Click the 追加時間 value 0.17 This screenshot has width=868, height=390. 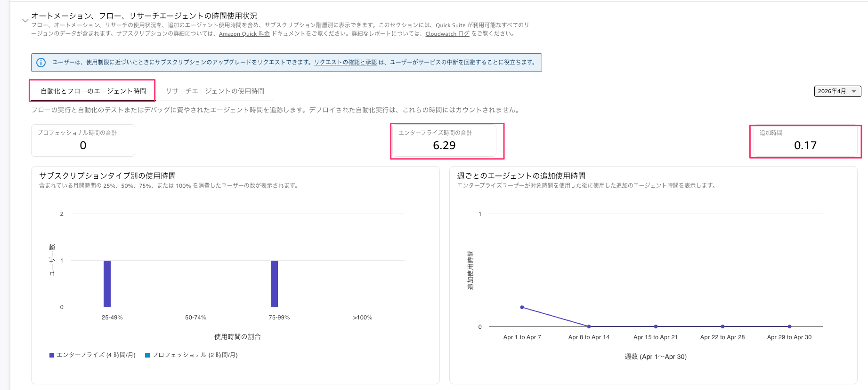pos(805,145)
